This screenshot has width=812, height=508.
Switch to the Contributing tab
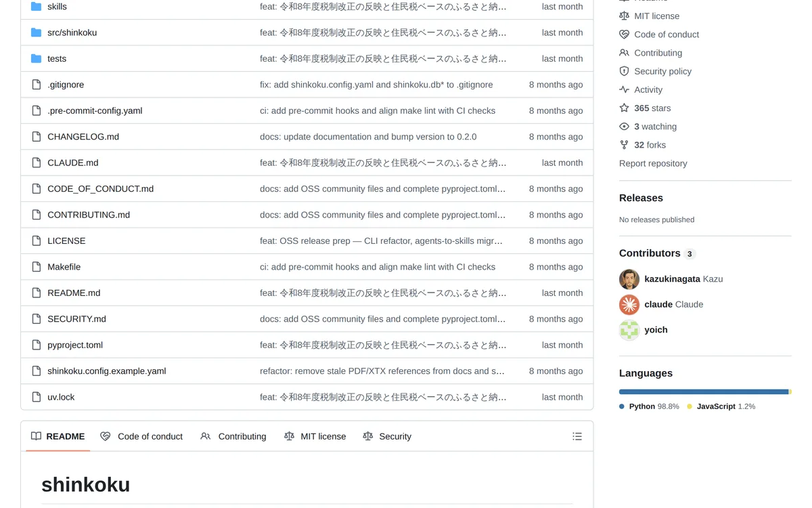(233, 437)
